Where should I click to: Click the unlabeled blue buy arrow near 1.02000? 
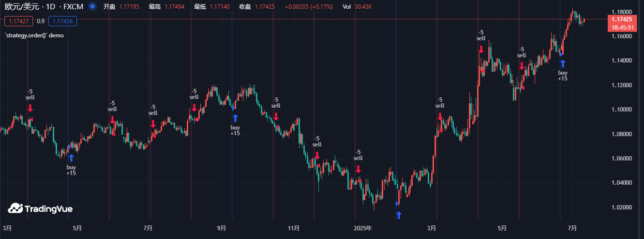tap(399, 215)
